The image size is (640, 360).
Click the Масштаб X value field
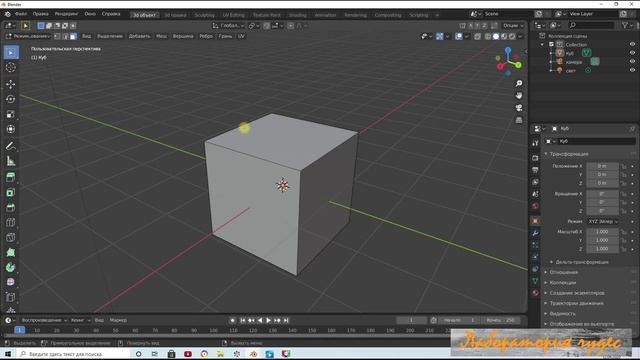coord(602,232)
